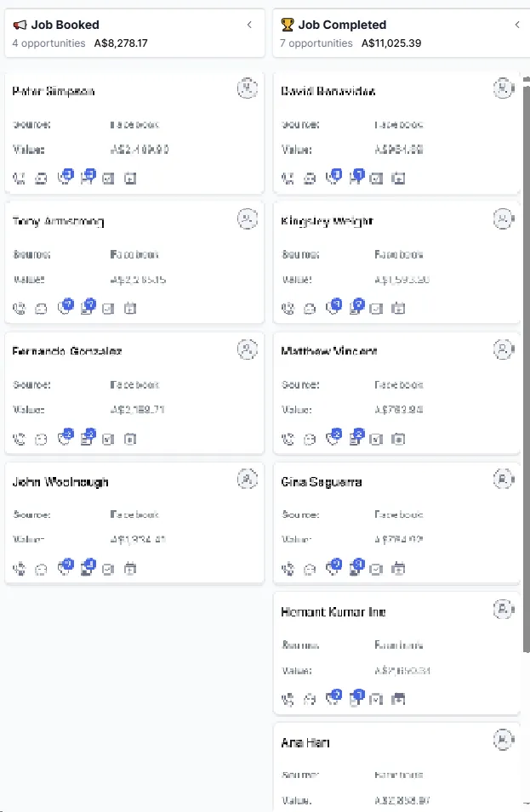Open notes icon on John Woolnough card
The image size is (530, 812).
tap(88, 566)
